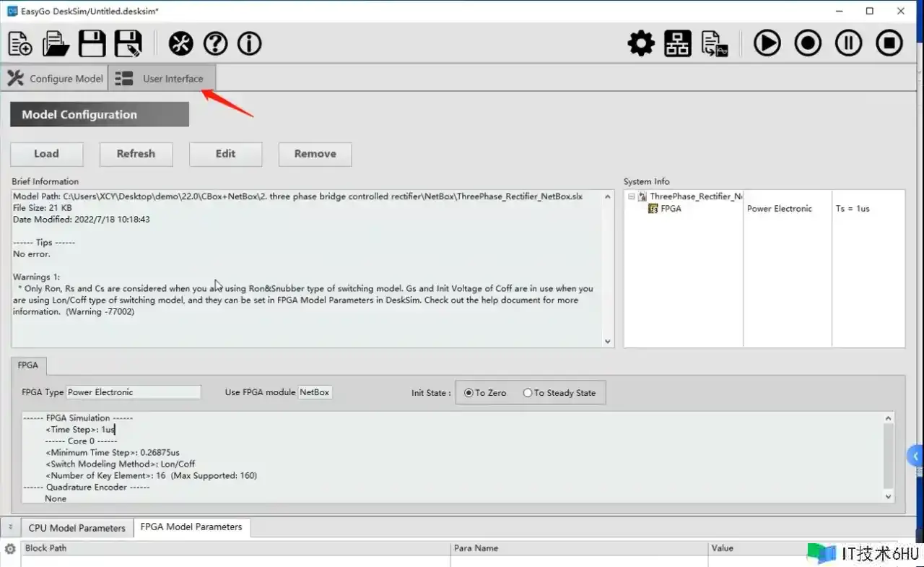This screenshot has height=567, width=924.
Task: Select the To Zero init state
Action: (485, 393)
